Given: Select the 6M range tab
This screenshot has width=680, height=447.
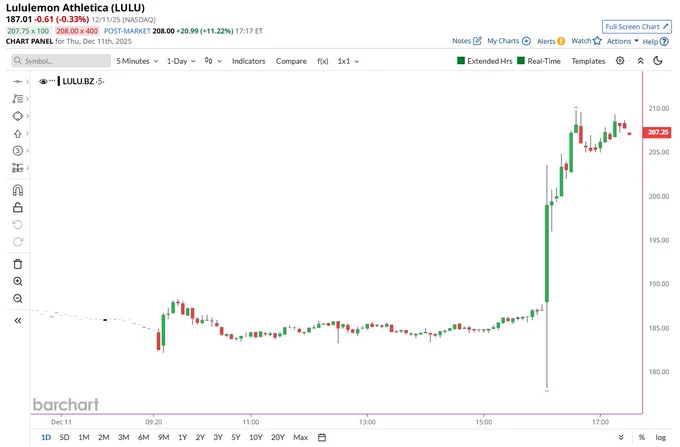Looking at the screenshot, I should click(144, 437).
